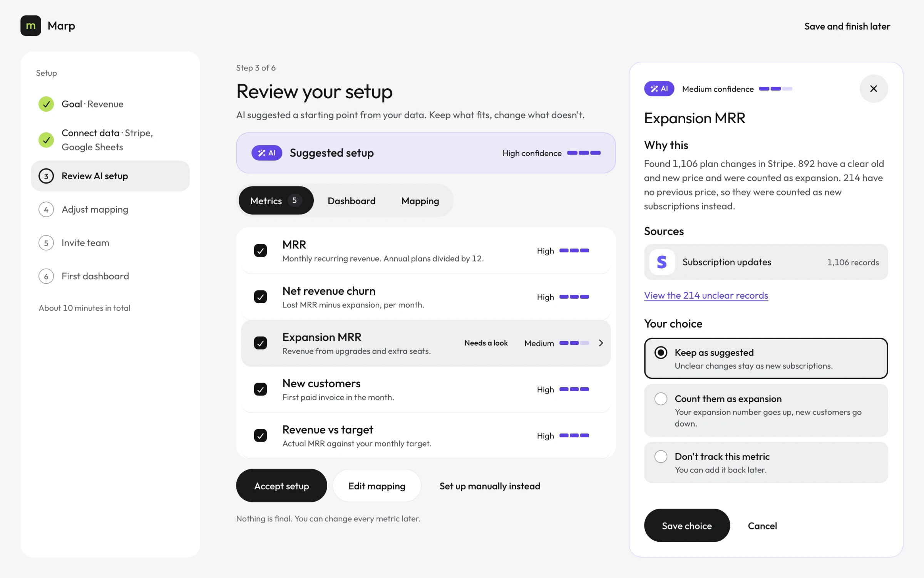
Task: Click the New customers metric title
Action: pos(321,383)
